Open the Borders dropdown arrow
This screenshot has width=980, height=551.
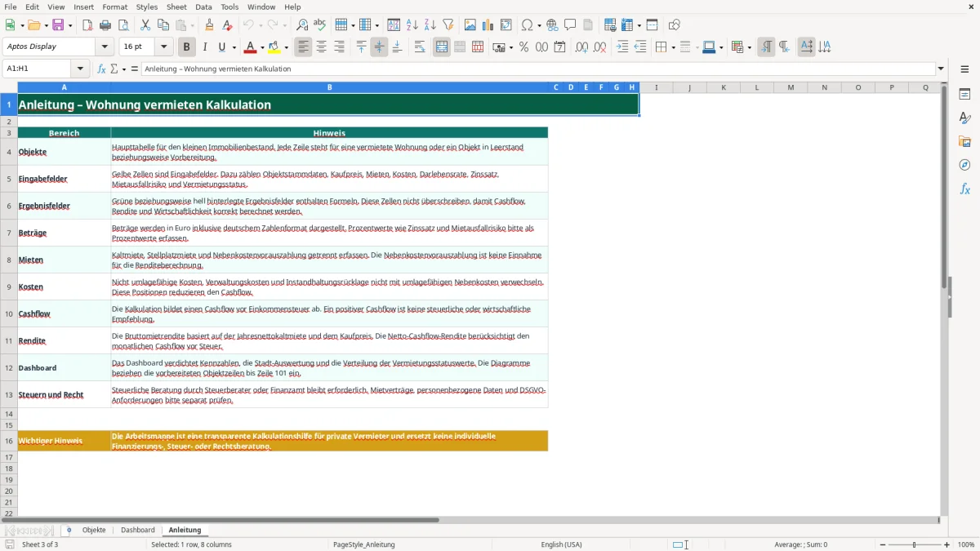tap(673, 47)
